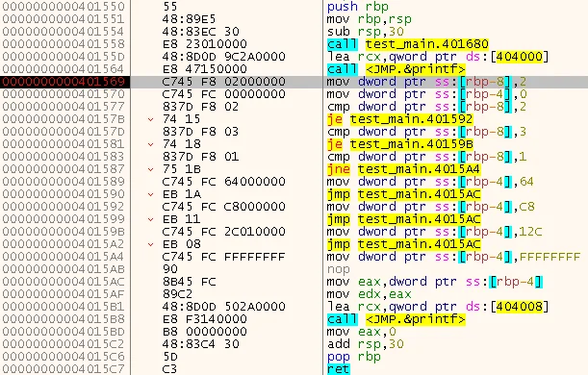Select jne test_main.4015A4 jump
The image size is (588, 375).
coord(404,169)
